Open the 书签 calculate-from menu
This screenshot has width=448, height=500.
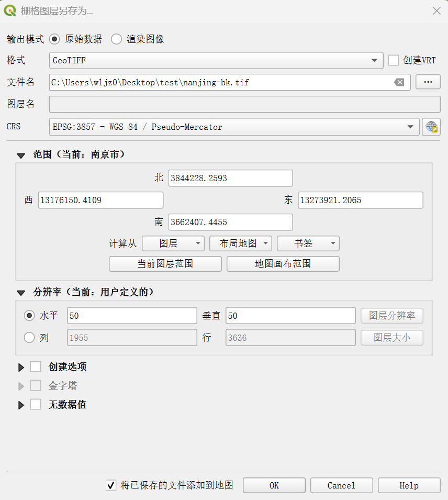[308, 243]
